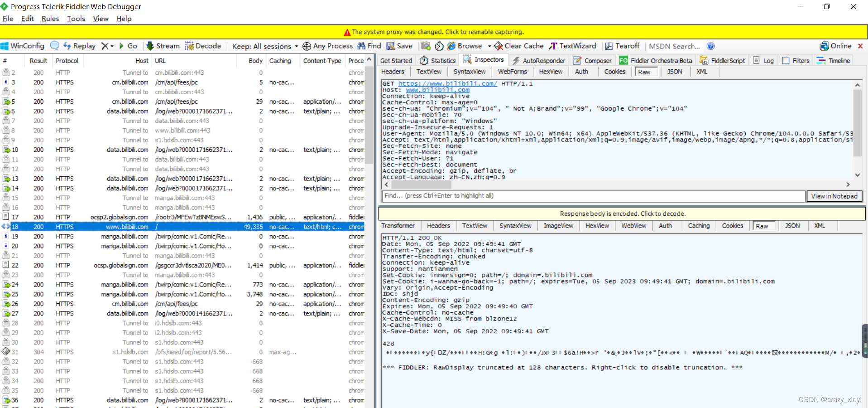Switch to the AutoResponder tab
868x408 pixels.
[539, 60]
